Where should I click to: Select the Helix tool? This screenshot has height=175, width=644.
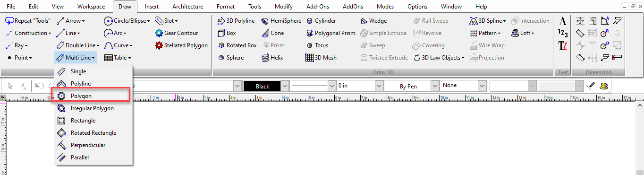pyautogui.click(x=272, y=58)
